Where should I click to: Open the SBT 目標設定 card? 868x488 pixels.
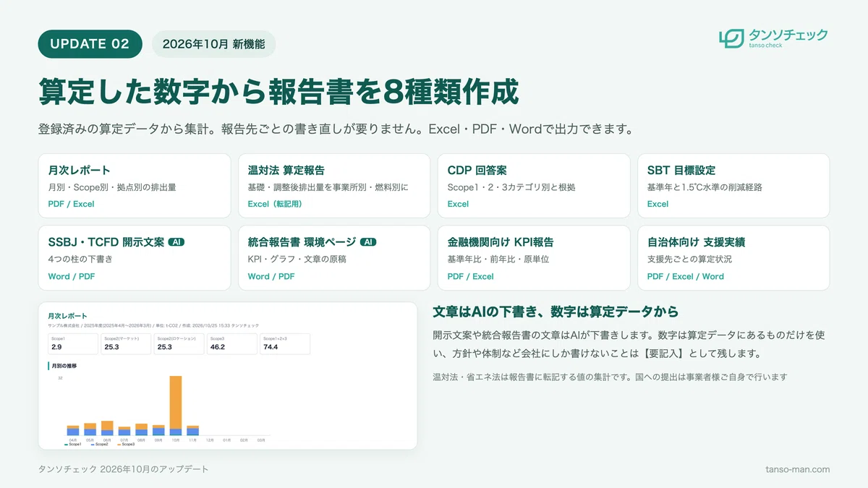coord(733,186)
